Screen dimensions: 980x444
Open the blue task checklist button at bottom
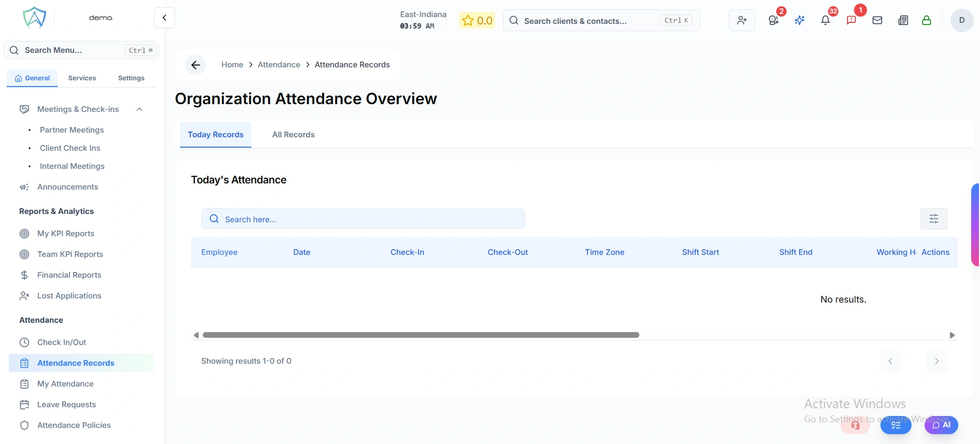(896, 425)
